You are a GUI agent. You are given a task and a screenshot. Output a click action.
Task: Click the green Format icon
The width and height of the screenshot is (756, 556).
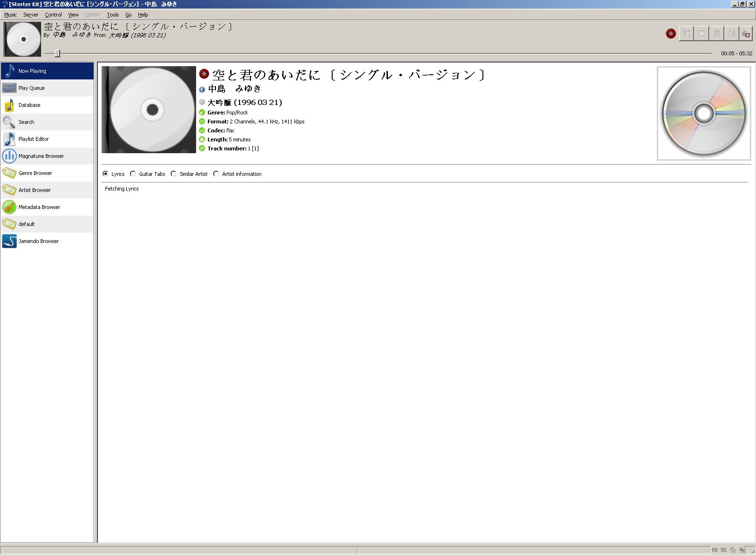(x=202, y=122)
